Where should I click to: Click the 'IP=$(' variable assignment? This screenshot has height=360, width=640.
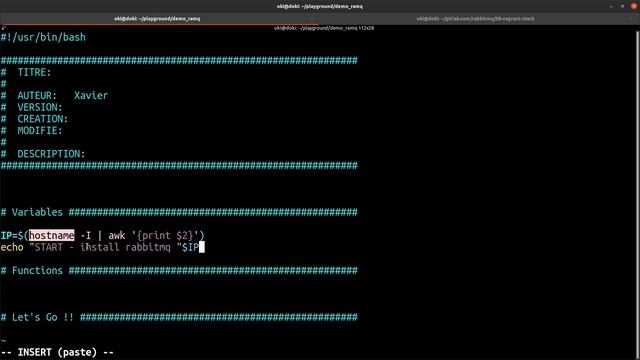pos(14,236)
